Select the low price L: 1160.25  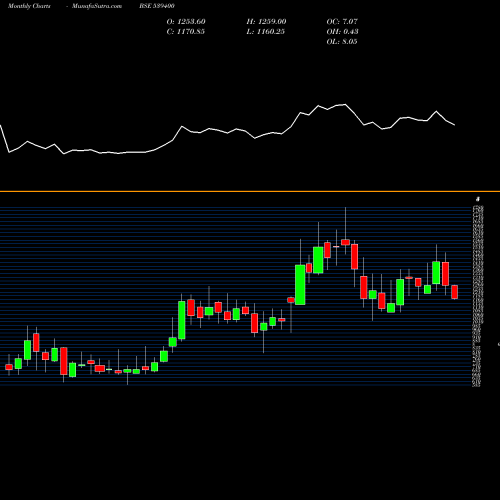coord(266,32)
